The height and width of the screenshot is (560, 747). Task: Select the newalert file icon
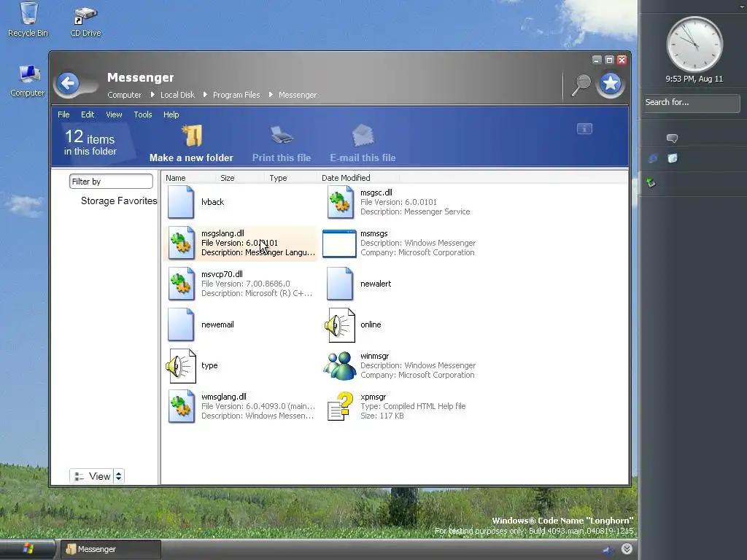(x=340, y=284)
